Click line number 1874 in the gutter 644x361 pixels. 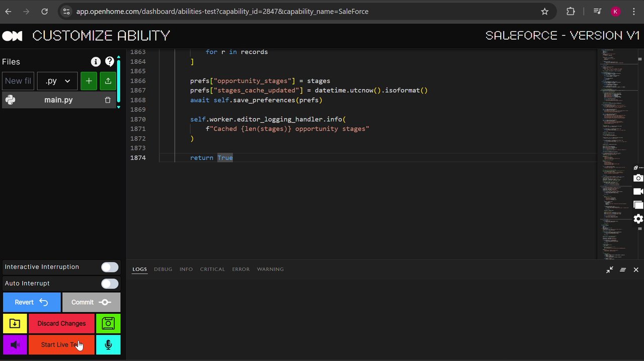[138, 158]
